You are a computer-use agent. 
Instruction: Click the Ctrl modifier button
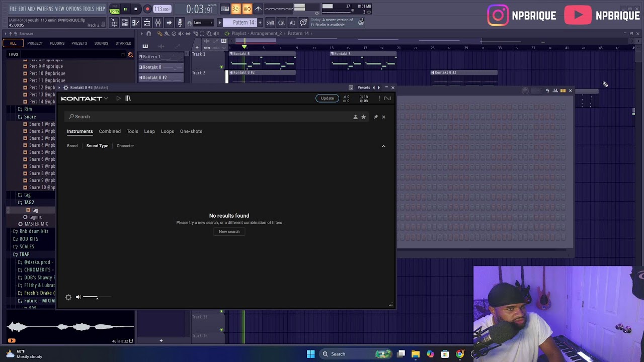[281, 23]
